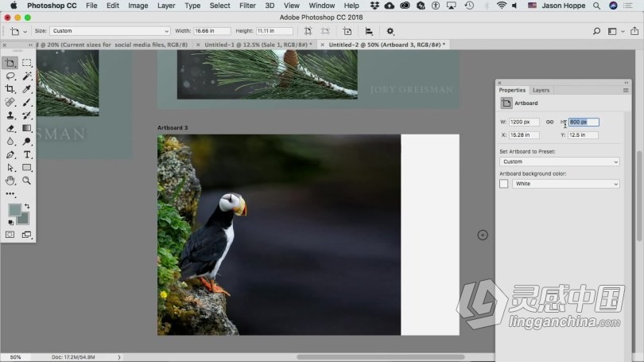
Task: Open the Properties panel menu
Action: (626, 91)
